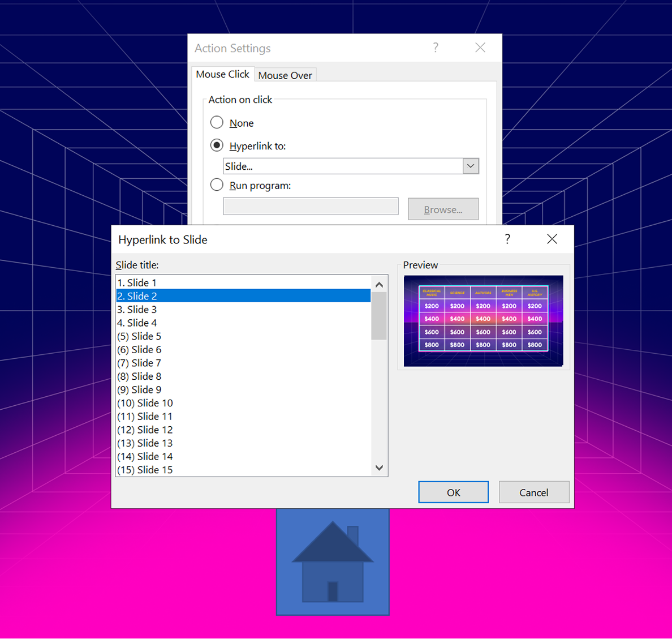Switch to the Mouse Click tab
672x639 pixels.
222,74
